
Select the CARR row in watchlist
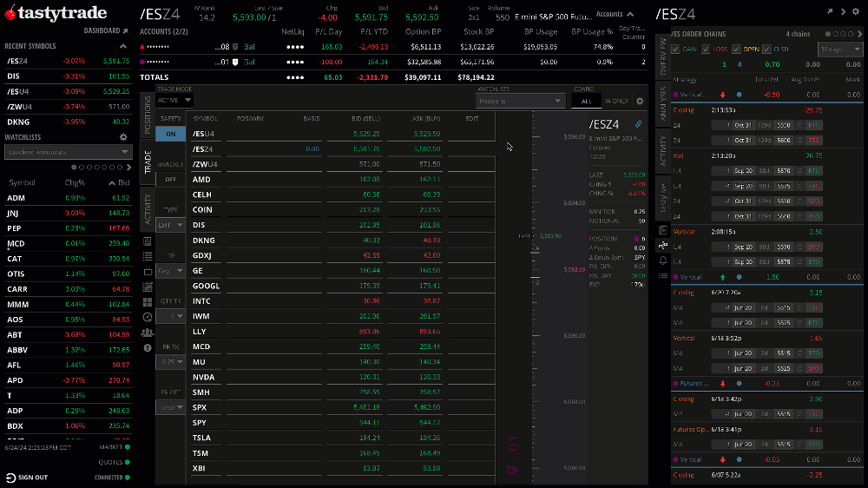[68, 289]
